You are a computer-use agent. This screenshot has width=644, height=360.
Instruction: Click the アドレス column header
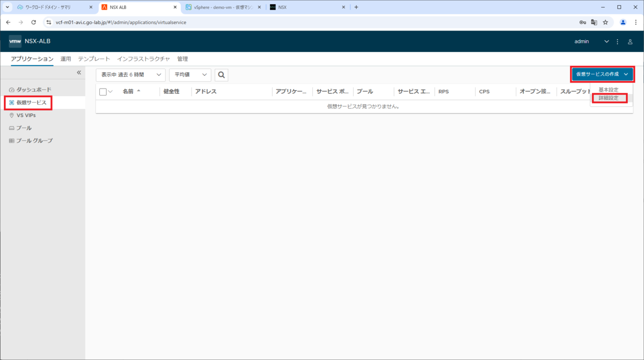click(x=206, y=92)
